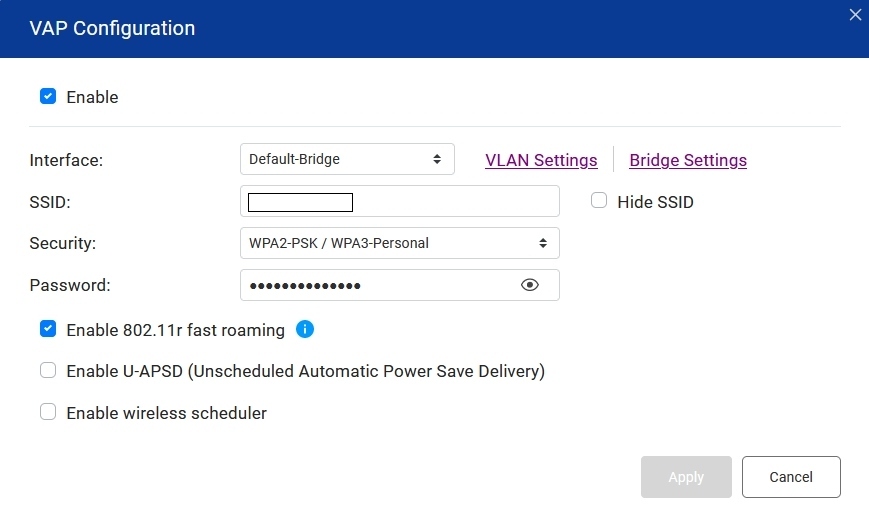This screenshot has height=519, width=869.
Task: Show password using the eye icon
Action: click(x=529, y=285)
